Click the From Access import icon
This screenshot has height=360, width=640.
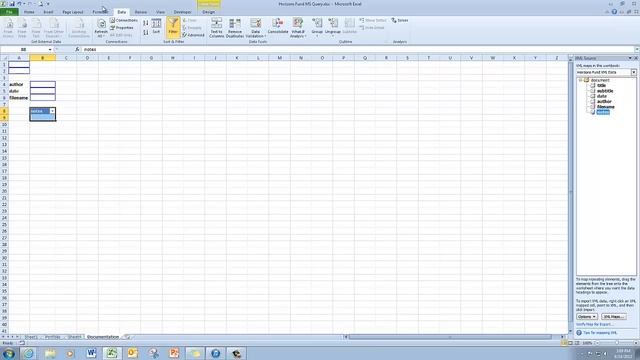(8, 28)
